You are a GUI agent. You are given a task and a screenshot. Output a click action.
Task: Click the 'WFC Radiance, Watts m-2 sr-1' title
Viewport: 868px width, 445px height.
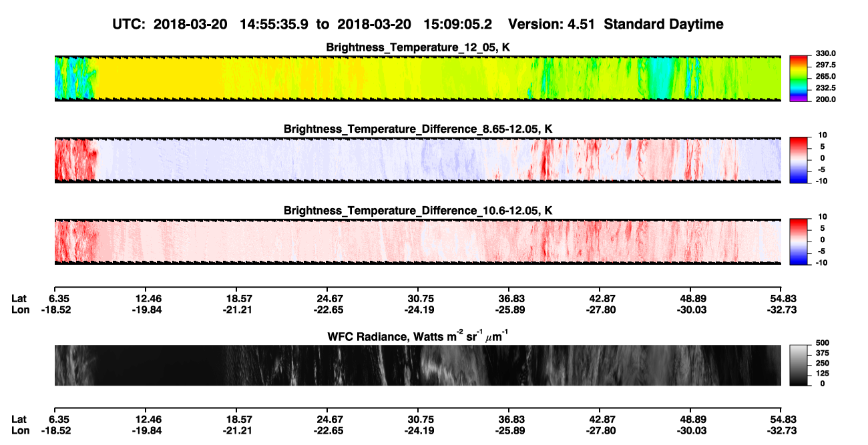(418, 336)
